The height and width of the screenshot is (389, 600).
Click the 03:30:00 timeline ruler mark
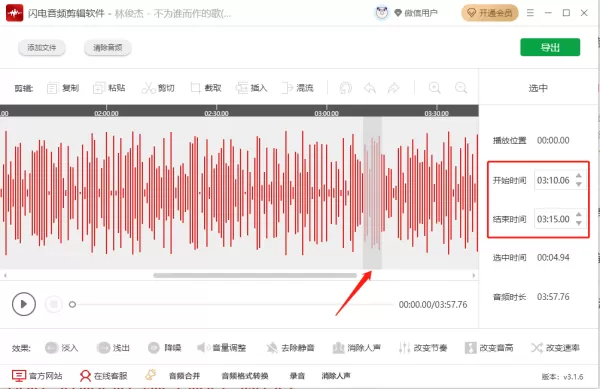436,113
